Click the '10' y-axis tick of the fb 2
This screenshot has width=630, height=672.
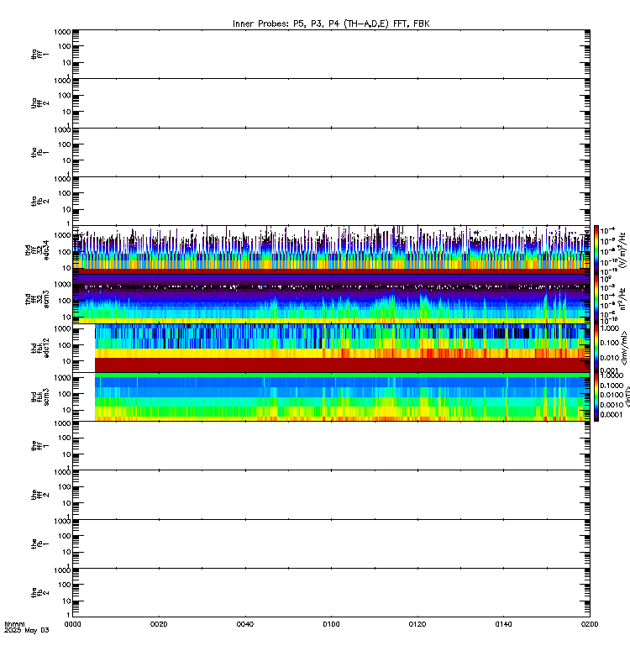pos(66,601)
